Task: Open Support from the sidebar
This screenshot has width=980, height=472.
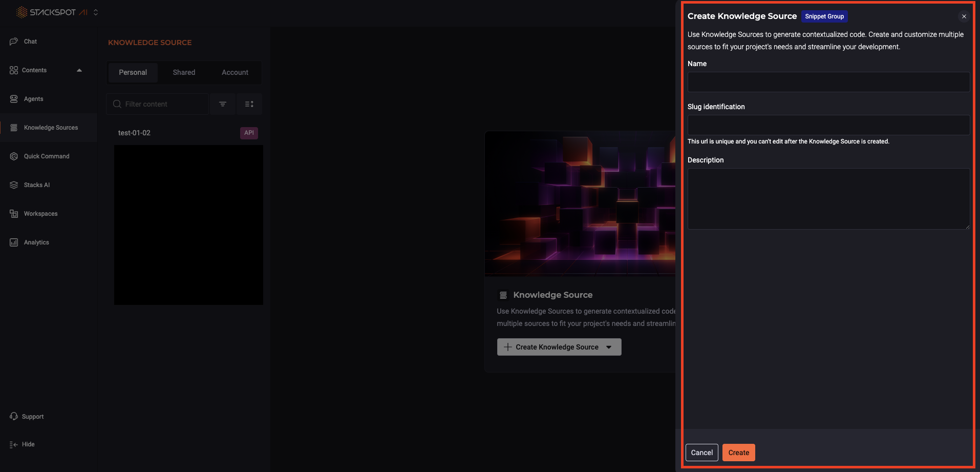Action: pyautogui.click(x=32, y=416)
